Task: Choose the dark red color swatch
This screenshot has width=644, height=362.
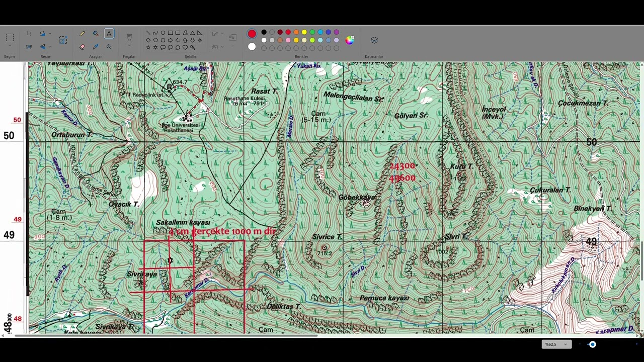Action: (x=280, y=32)
